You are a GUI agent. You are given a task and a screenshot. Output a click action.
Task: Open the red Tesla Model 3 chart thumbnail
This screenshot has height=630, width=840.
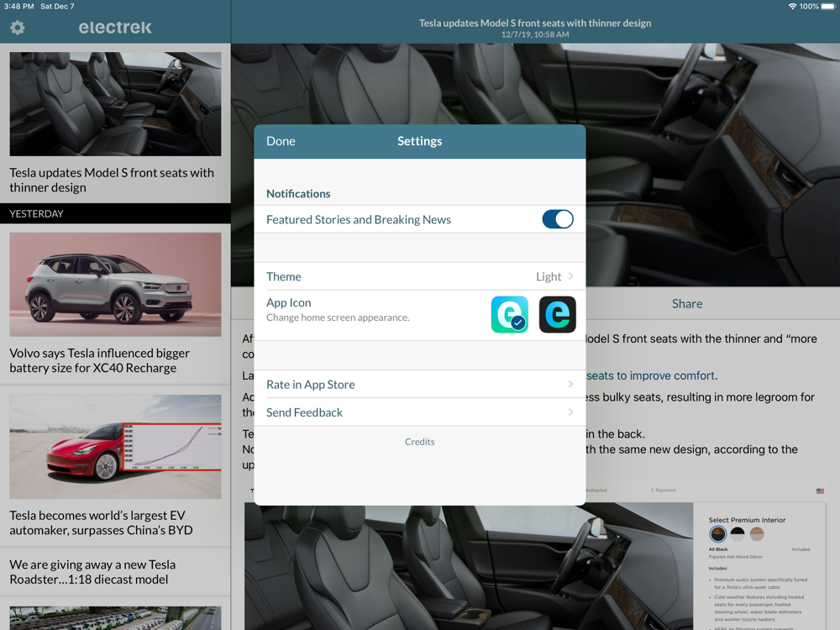115,447
